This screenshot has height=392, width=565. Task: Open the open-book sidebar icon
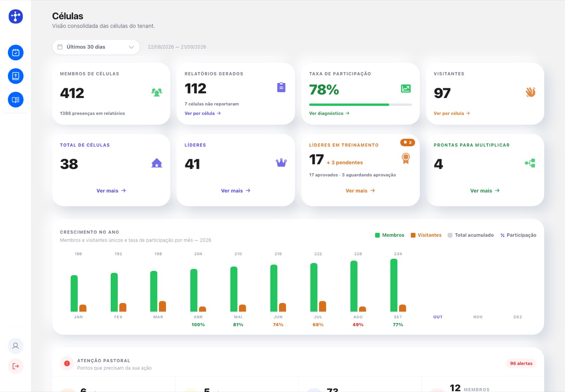click(15, 100)
